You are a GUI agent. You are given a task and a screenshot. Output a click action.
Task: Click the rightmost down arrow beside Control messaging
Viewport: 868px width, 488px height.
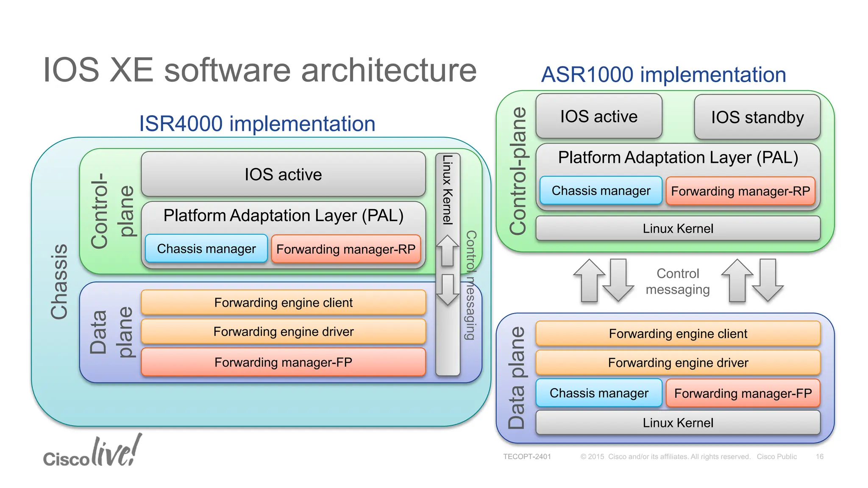coord(768,280)
